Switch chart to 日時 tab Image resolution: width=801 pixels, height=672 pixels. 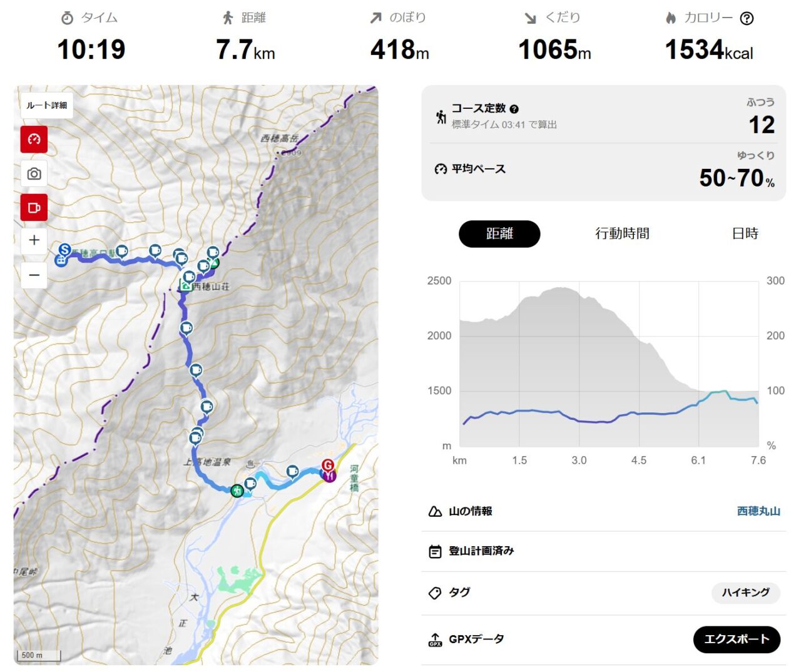745,233
